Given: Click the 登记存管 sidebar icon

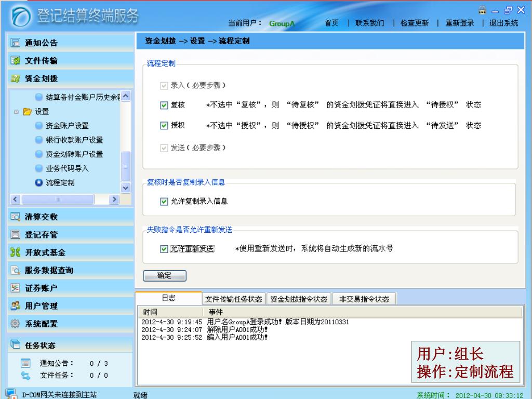Looking at the screenshot, I should point(15,234).
